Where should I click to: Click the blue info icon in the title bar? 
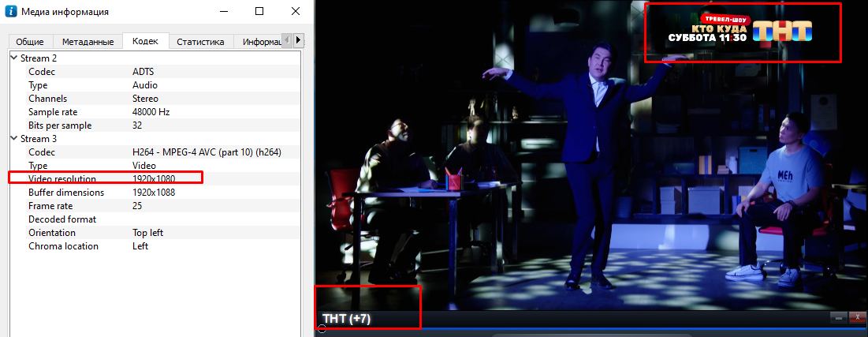(11, 12)
